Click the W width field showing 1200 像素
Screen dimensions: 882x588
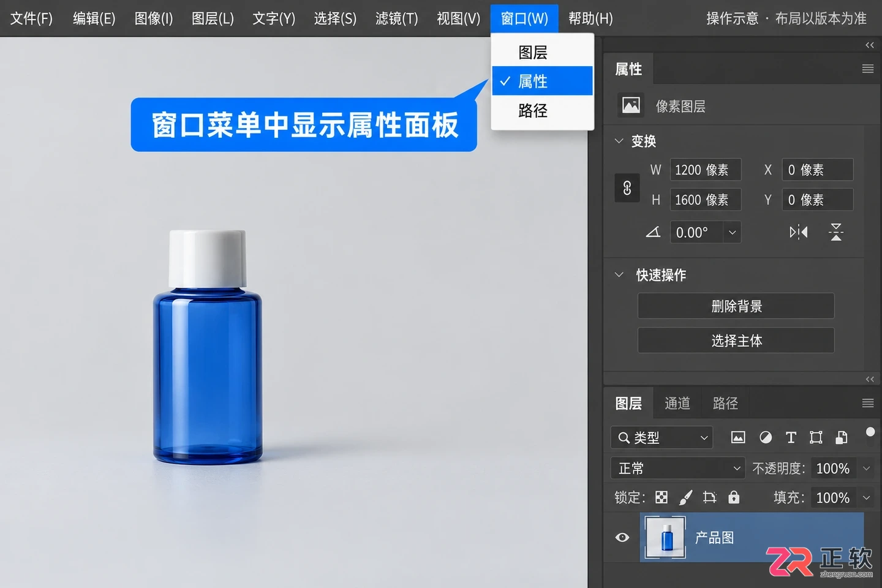(x=706, y=170)
